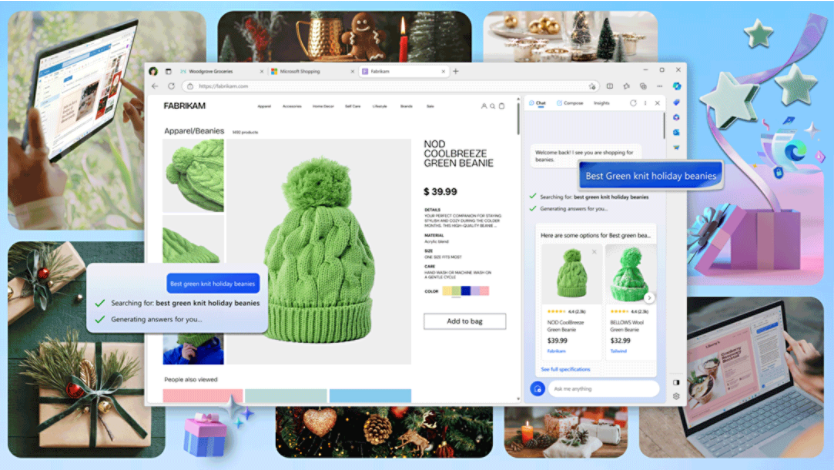Open the paper plane Drop icon in sidebar

coord(677,148)
